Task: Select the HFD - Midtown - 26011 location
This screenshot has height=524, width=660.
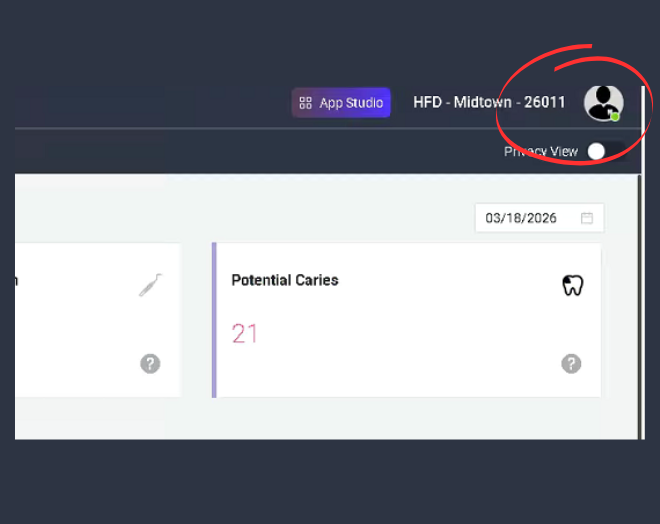Action: click(x=489, y=103)
